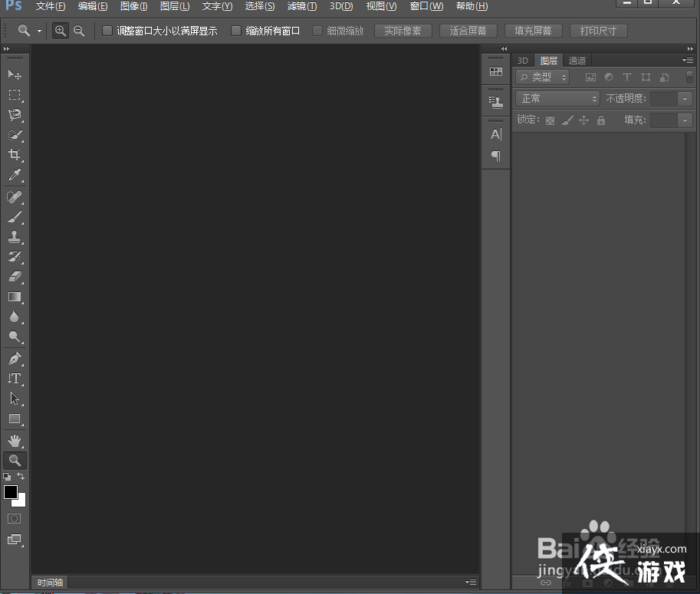Open the Paragraph panel icon
Screen dimensions: 700x594
point(496,156)
